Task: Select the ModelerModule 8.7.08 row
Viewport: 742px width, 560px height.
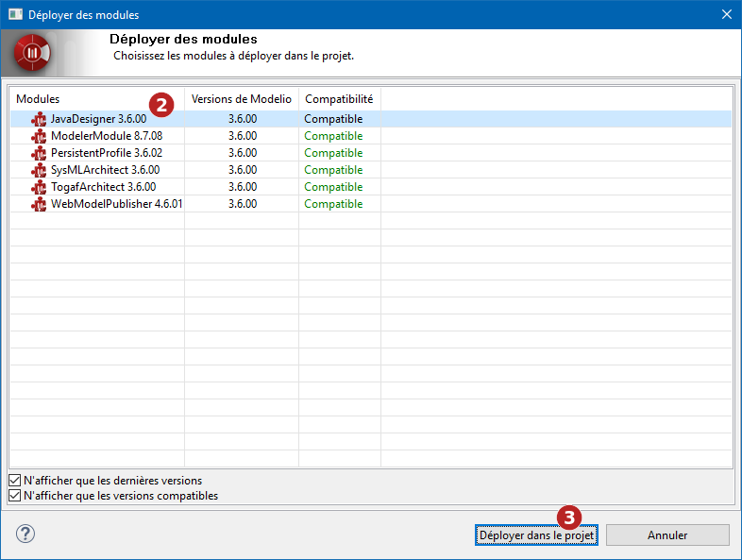Action: [x=371, y=136]
